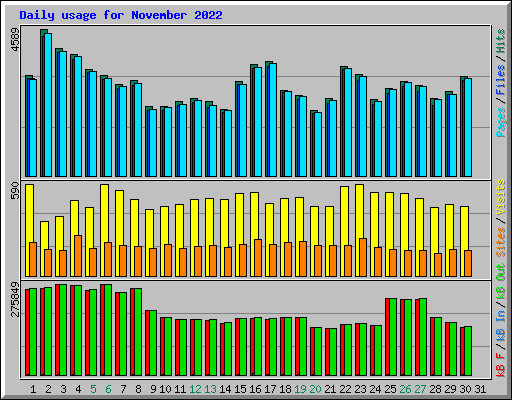Click the cyan pages bar for day 30
This screenshot has height=400, width=512.
point(468,128)
